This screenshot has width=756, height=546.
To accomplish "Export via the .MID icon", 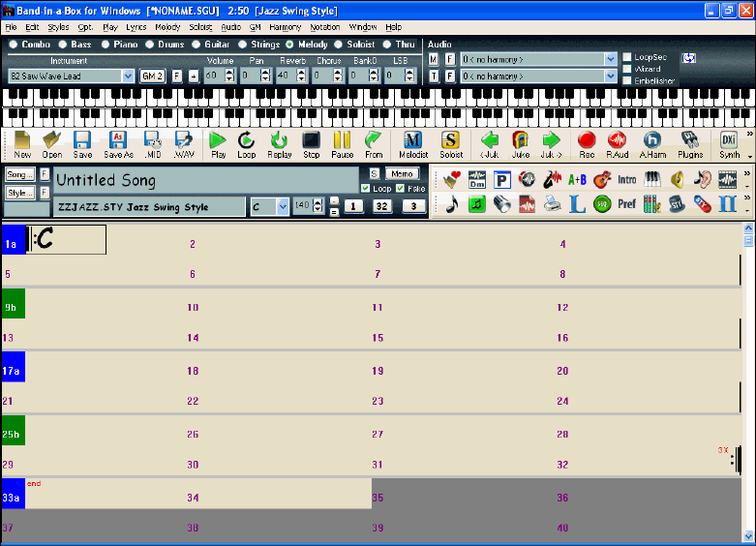I will 152,144.
